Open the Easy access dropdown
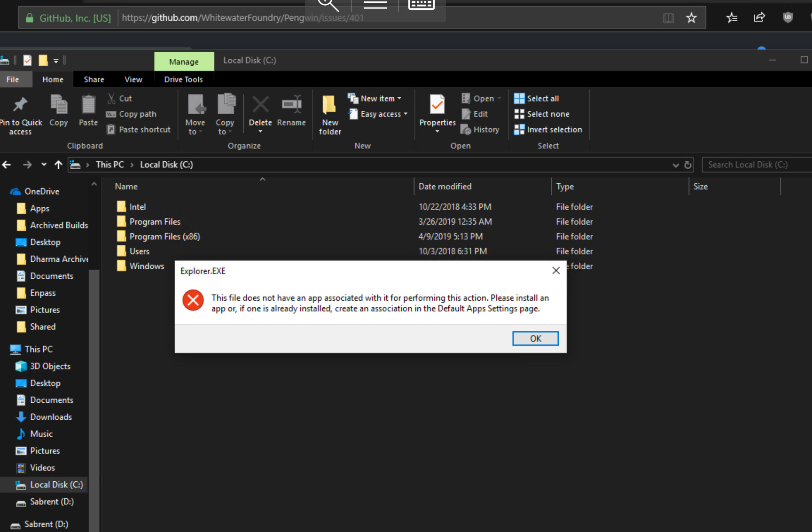Screen dimensions: 812x532 378,114
